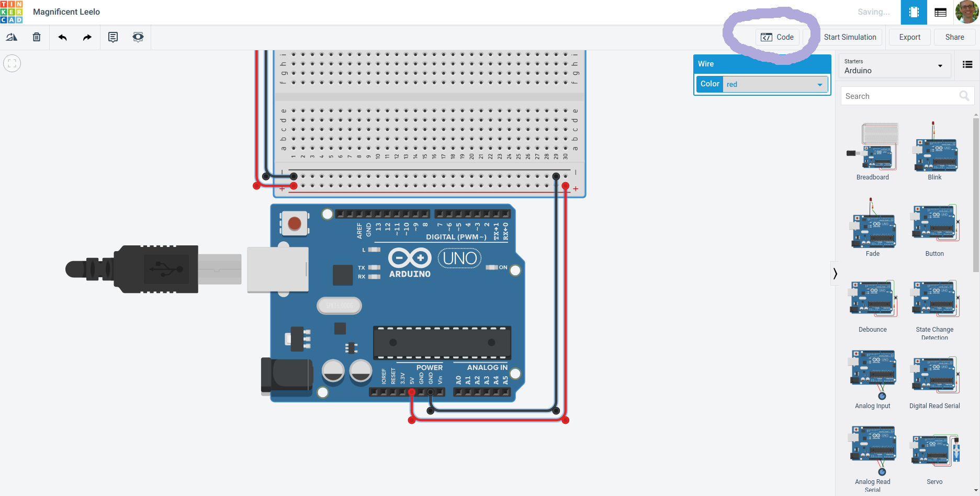Open the Starters Arduino components dropdown
This screenshot has height=496, width=980.
pos(894,66)
